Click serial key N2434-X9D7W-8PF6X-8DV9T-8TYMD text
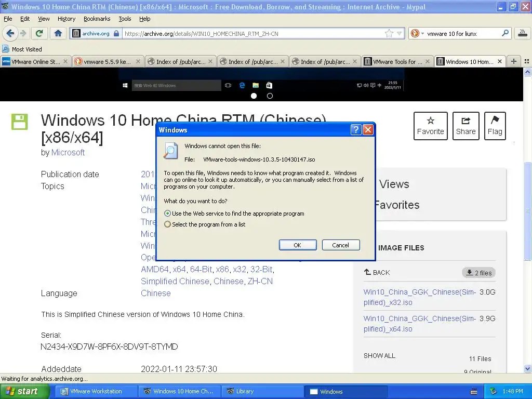The width and height of the screenshot is (532, 399). pos(109,347)
